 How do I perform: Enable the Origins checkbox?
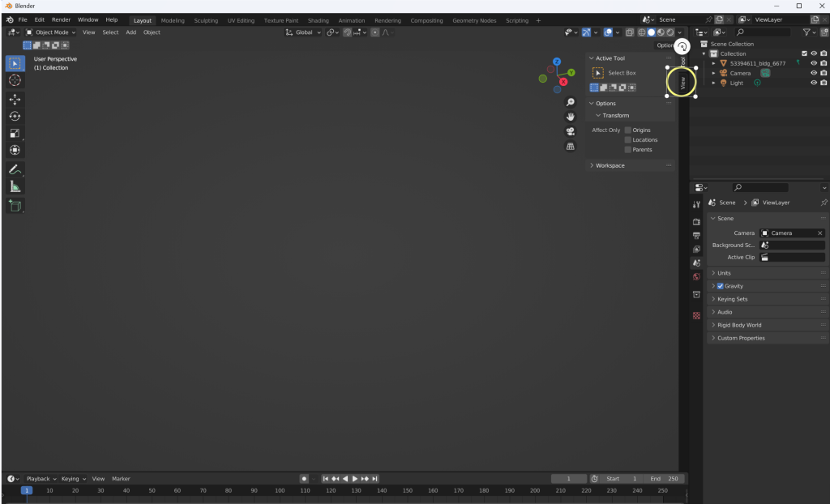627,130
